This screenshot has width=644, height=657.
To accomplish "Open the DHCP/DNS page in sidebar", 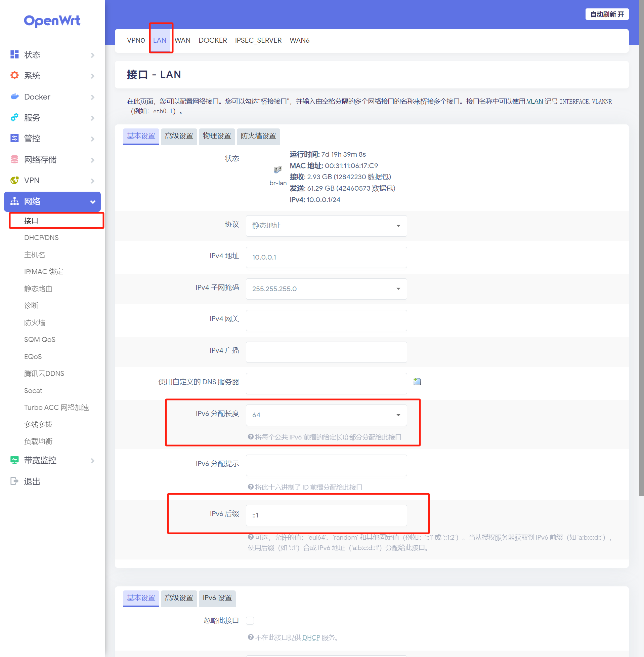I will [41, 238].
